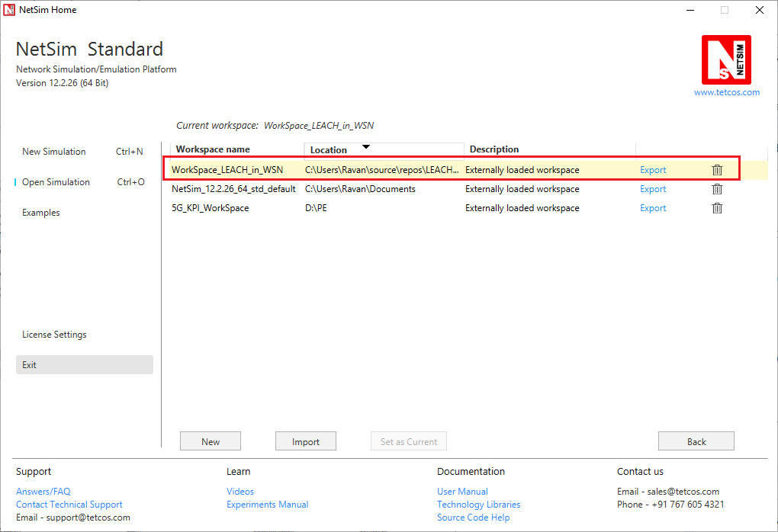Select the NetSim_12.2.26_64_std_default row name
Image resolution: width=778 pixels, height=532 pixels.
coord(233,189)
